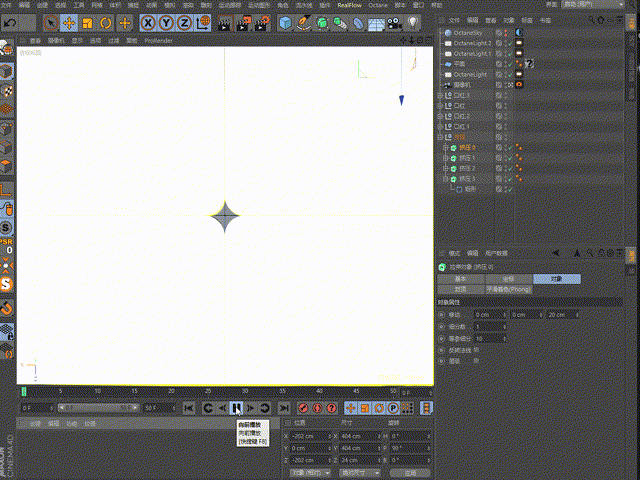Open the Octane menu
640x480 pixels.
tap(378, 5)
